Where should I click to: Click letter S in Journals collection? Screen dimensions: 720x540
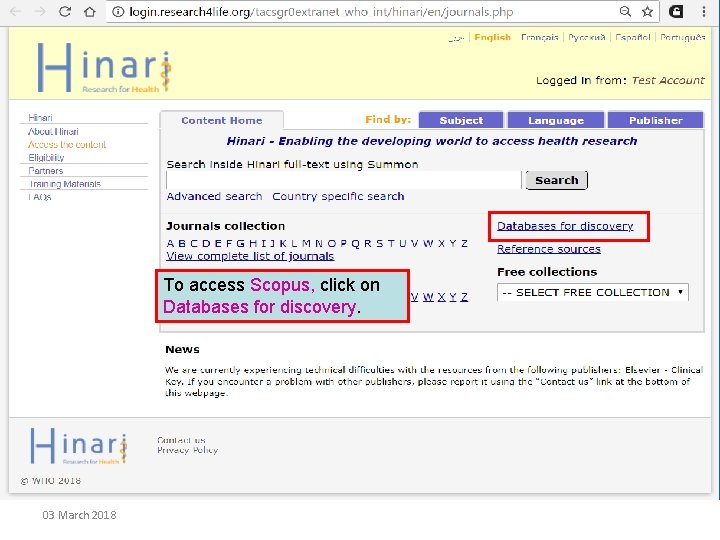(379, 243)
